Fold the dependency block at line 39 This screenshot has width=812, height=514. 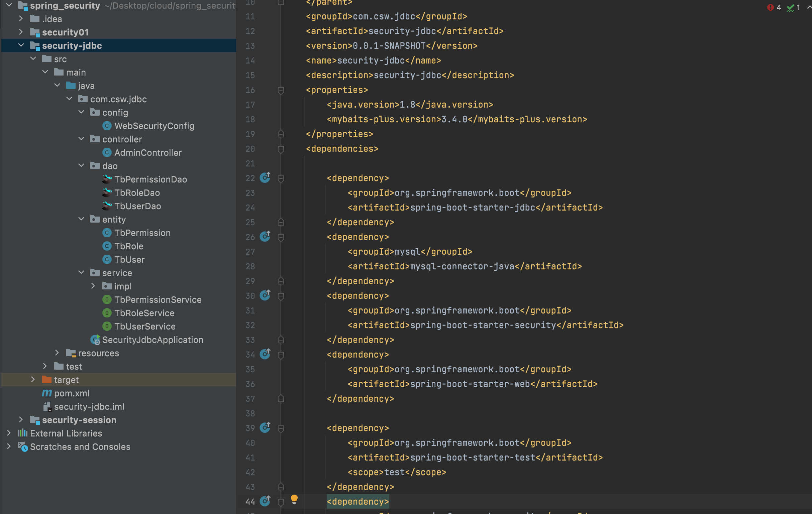click(x=281, y=428)
